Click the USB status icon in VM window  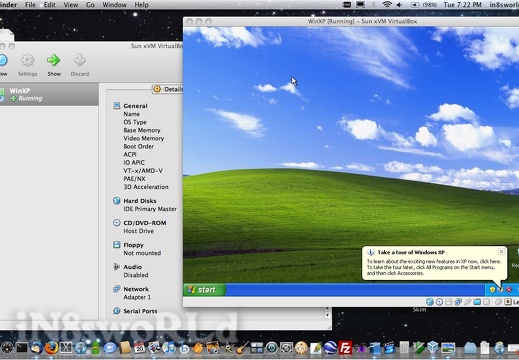click(x=467, y=302)
